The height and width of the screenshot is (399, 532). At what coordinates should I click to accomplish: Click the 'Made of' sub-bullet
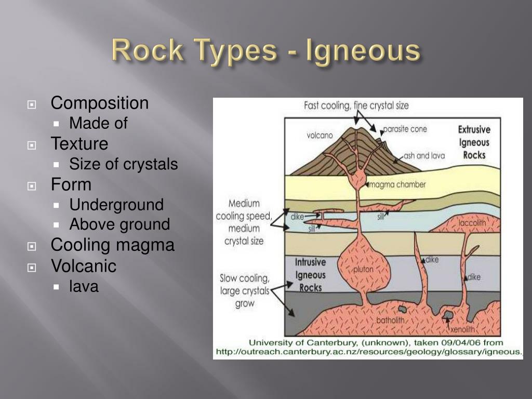click(x=98, y=123)
